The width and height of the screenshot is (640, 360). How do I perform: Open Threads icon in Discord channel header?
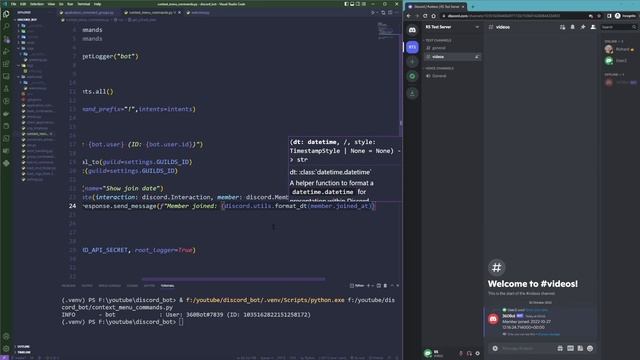coord(562,27)
